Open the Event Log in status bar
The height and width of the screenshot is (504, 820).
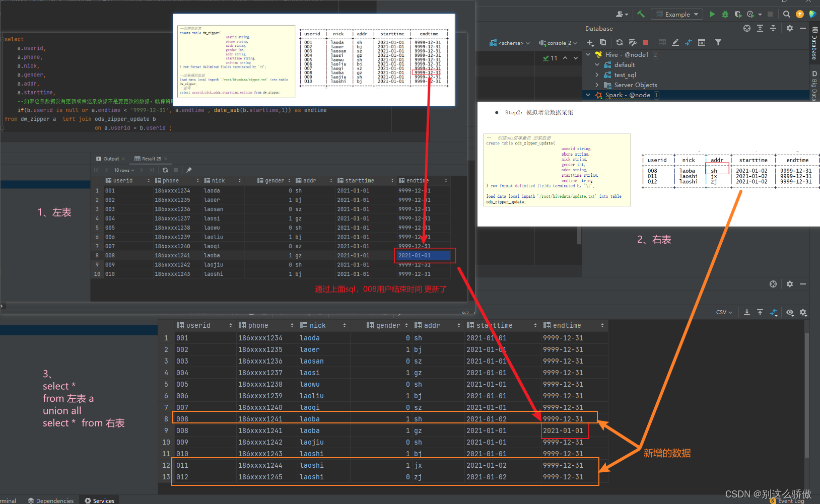pyautogui.click(x=787, y=500)
